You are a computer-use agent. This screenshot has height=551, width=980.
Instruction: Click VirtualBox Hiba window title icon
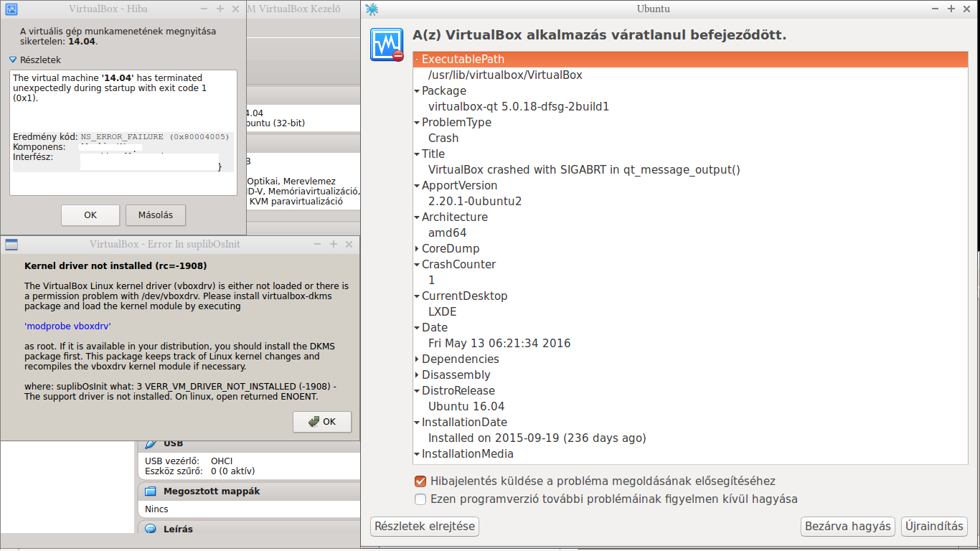point(11,9)
